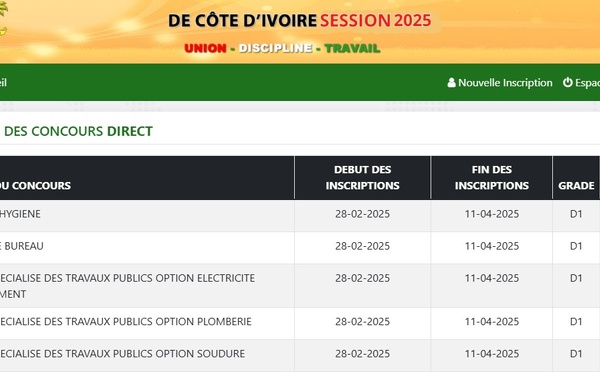Select the OPTION SOUDURE concours row
The image size is (600, 372).
pos(300,355)
